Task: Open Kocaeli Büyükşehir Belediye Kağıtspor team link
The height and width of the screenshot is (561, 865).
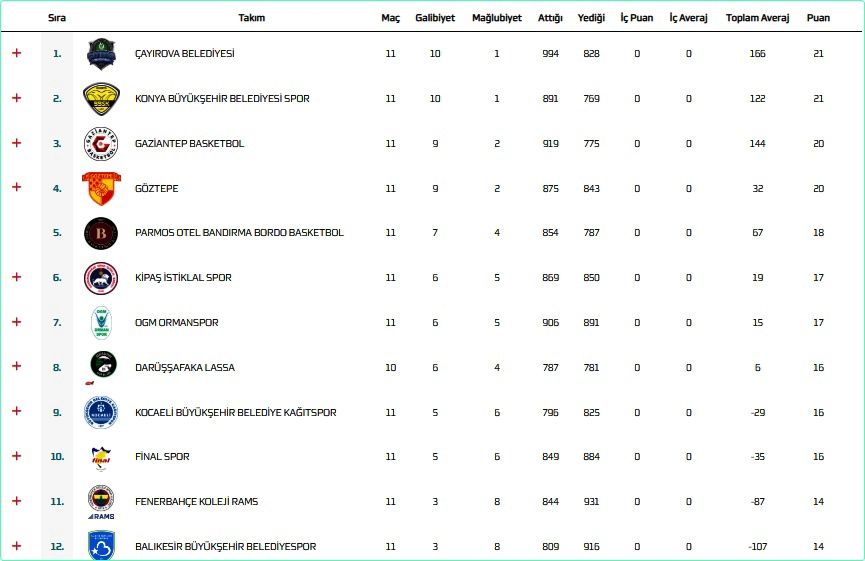Action: (235, 412)
